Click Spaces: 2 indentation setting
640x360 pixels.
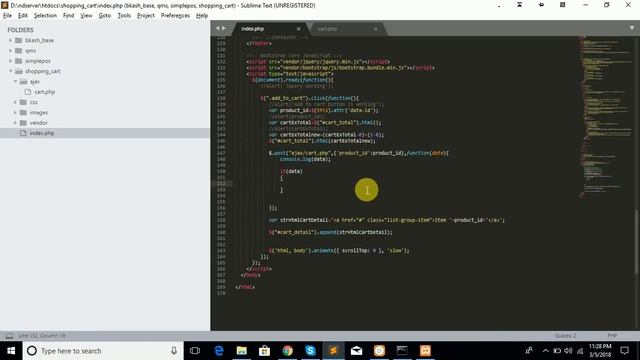pyautogui.click(x=565, y=336)
